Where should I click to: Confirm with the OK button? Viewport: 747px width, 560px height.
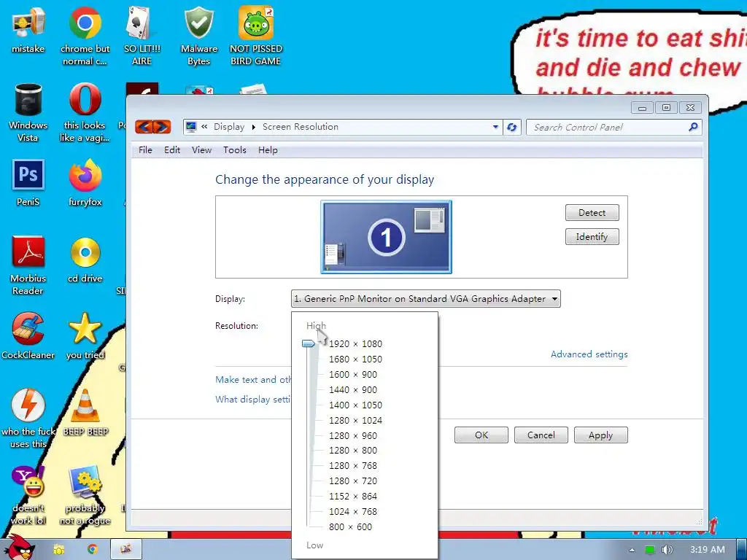[x=481, y=435]
